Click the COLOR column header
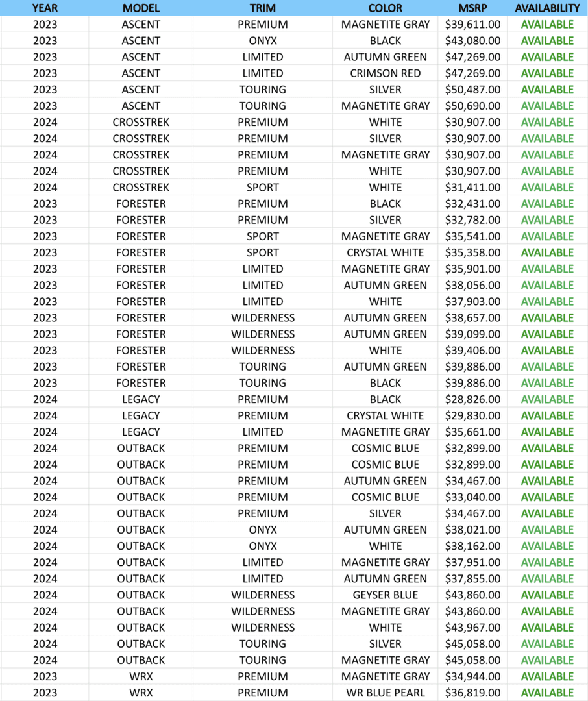Viewport: 588px width, 701px height. click(x=385, y=8)
